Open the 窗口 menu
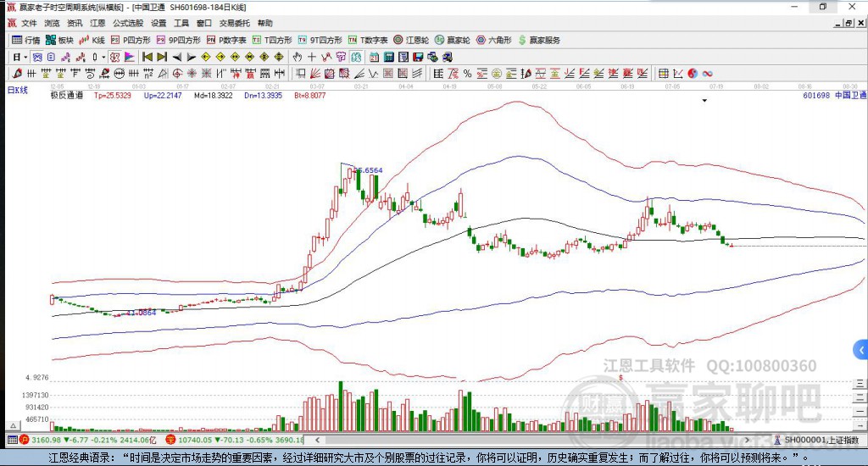Viewport: 868px width, 466px height. [x=203, y=23]
